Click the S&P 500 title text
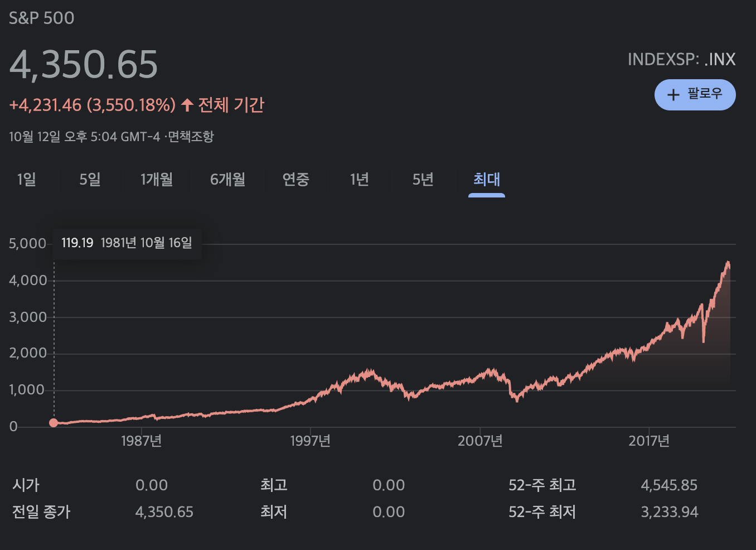This screenshot has height=550, width=756. point(42,18)
